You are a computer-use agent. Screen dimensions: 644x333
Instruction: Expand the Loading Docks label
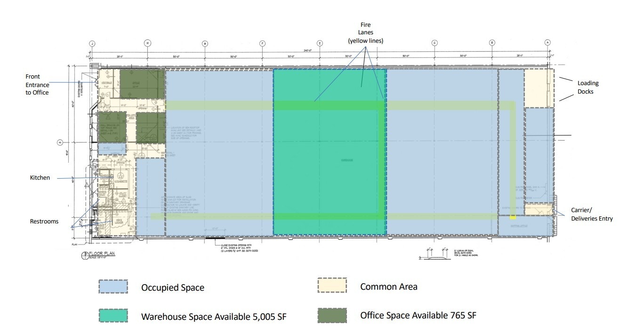click(588, 87)
